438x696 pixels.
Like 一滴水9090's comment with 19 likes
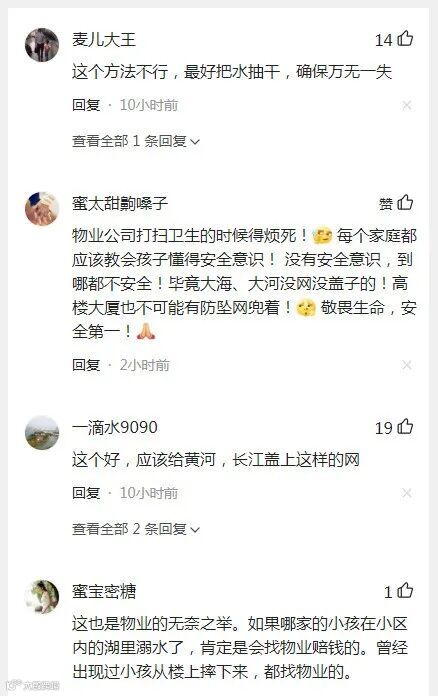[x=405, y=427]
